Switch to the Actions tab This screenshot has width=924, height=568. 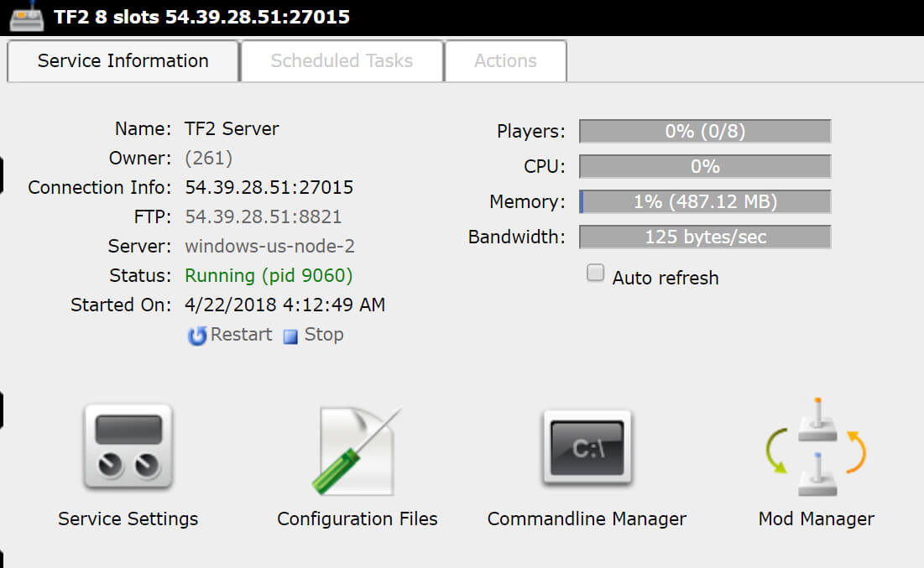pyautogui.click(x=505, y=60)
